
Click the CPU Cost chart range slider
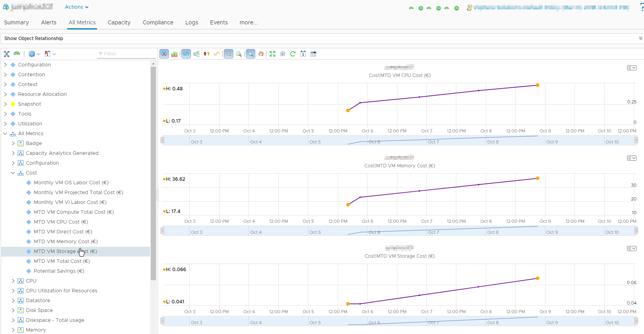click(x=399, y=140)
